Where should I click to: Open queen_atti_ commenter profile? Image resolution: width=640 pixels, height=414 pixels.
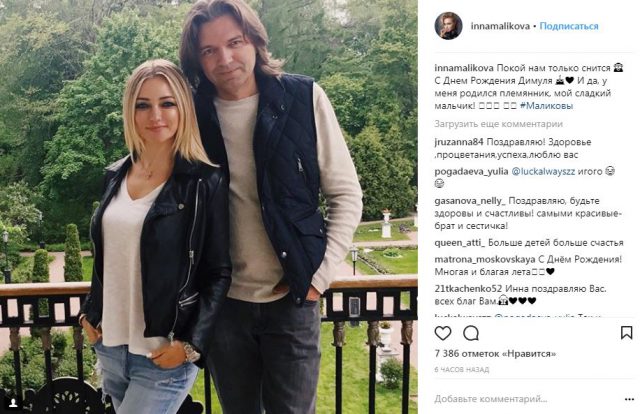[460, 243]
